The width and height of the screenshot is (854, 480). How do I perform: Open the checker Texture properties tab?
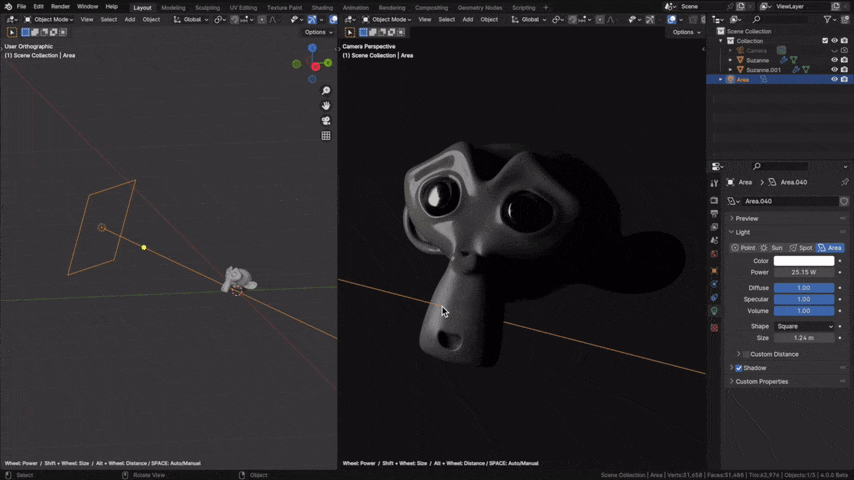click(714, 328)
